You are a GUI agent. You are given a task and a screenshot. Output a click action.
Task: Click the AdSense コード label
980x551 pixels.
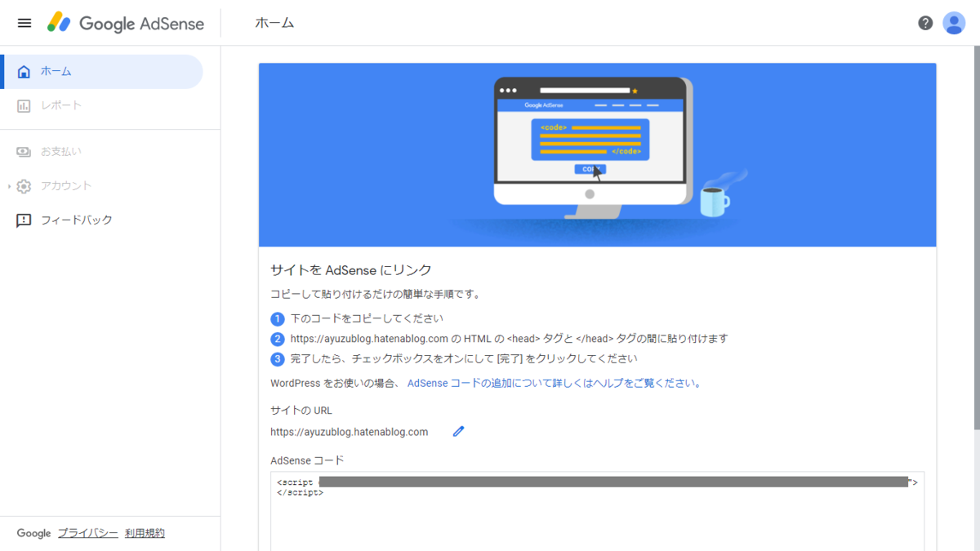click(307, 460)
